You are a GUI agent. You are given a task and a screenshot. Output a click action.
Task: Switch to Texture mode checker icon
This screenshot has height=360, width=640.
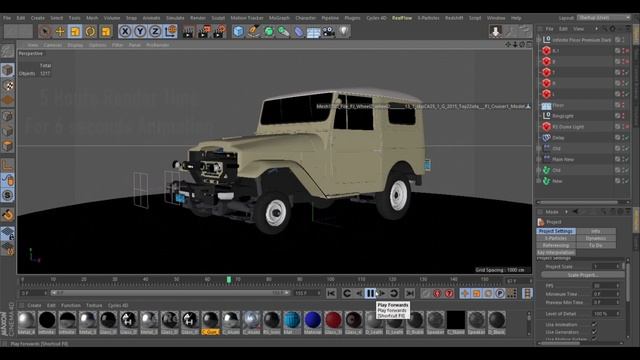(7, 85)
